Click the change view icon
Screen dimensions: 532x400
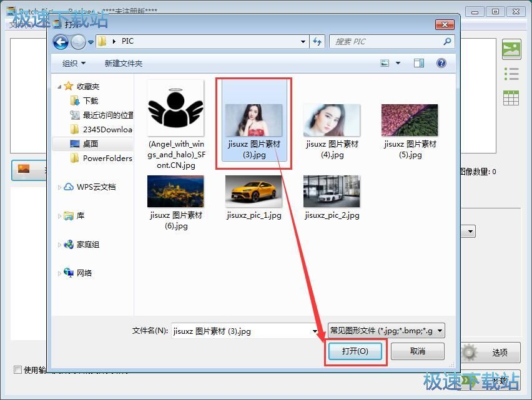tap(385, 63)
